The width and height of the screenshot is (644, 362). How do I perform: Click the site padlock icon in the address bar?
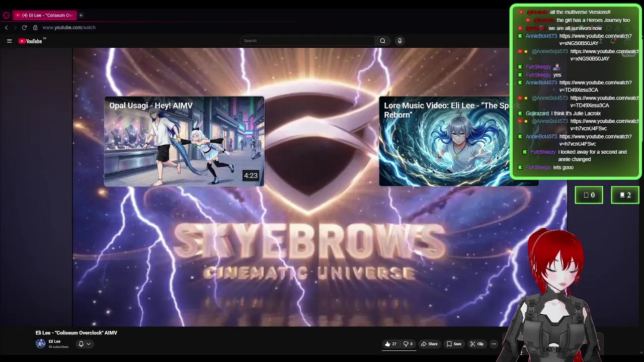pos(35,28)
